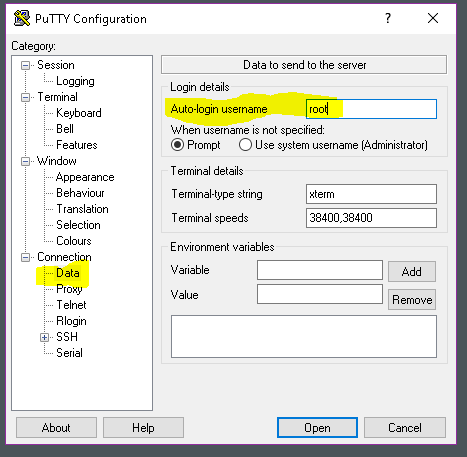The height and width of the screenshot is (457, 467).
Task: Expand the SSH tree node
Action: [x=44, y=337]
